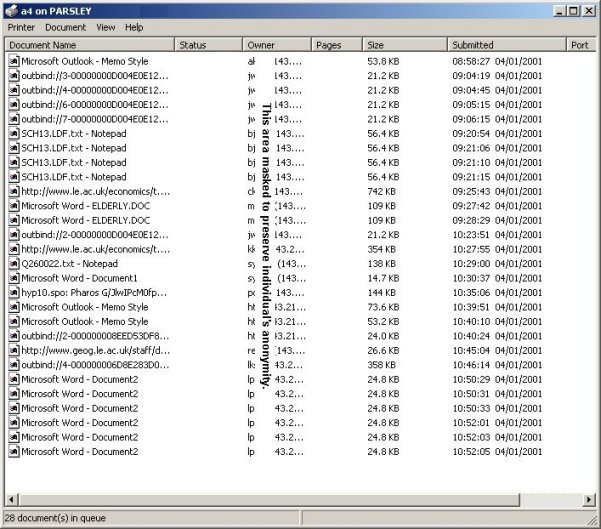Click the icon of Memo Style job at 08:58:27

pyautogui.click(x=14, y=61)
